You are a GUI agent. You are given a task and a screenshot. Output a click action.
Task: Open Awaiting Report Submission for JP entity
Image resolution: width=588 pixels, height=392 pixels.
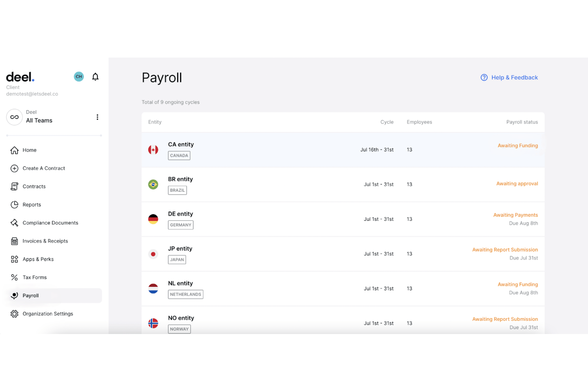point(505,250)
